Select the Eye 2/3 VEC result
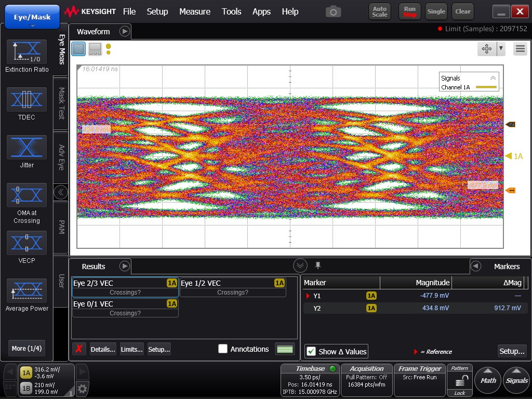The image size is (532, 399). point(125,287)
